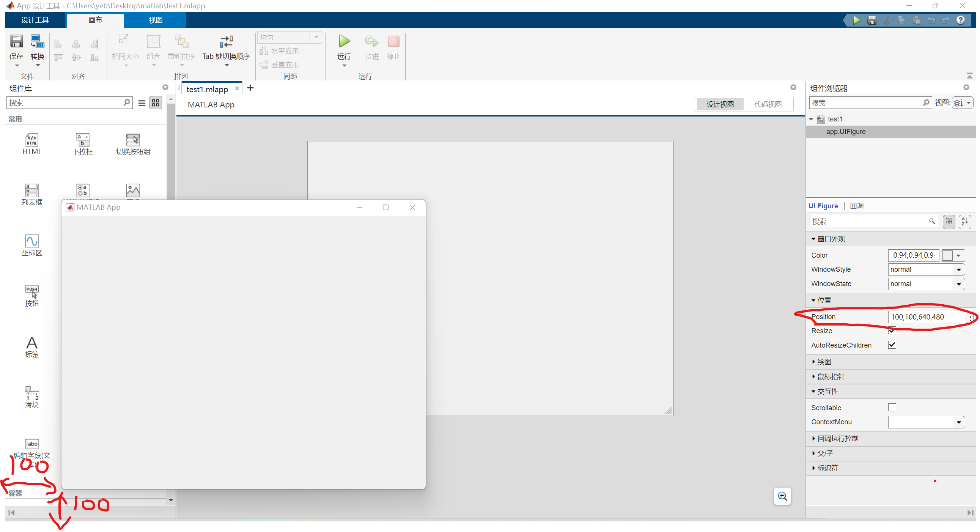Open the WindowStyle dropdown
Image resolution: width=980 pixels, height=532 pixels.
point(958,269)
